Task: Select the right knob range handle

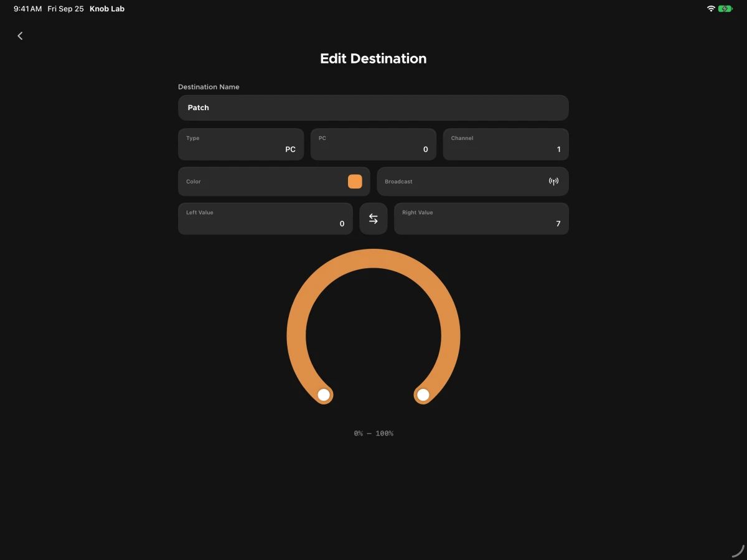Action: (423, 394)
